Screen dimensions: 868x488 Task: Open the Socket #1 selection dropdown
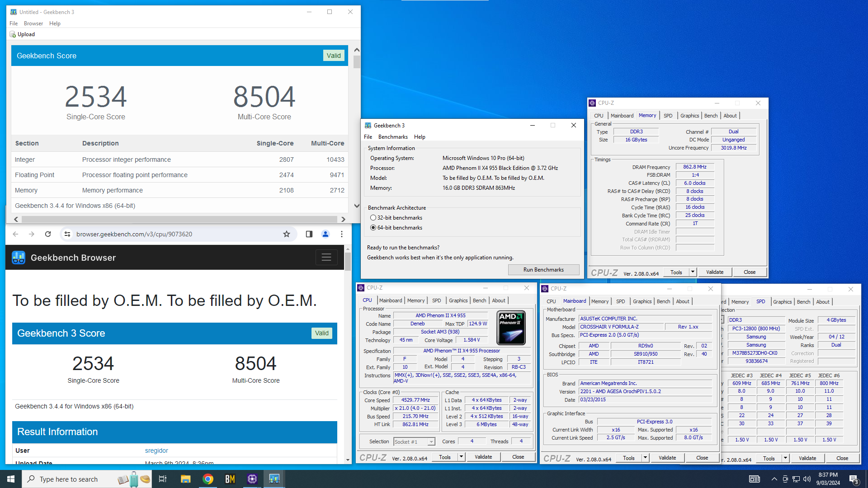pos(414,442)
